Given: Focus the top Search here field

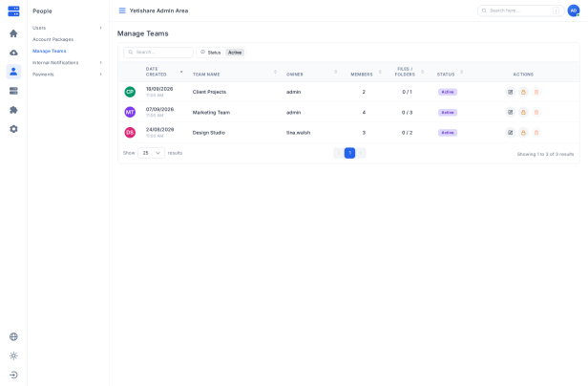Looking at the screenshot, I should click(521, 11).
